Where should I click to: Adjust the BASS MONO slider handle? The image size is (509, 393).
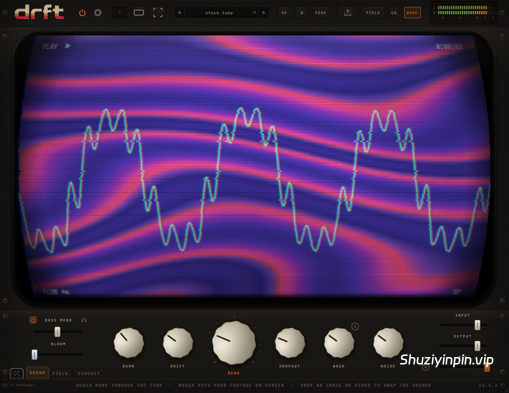click(57, 332)
